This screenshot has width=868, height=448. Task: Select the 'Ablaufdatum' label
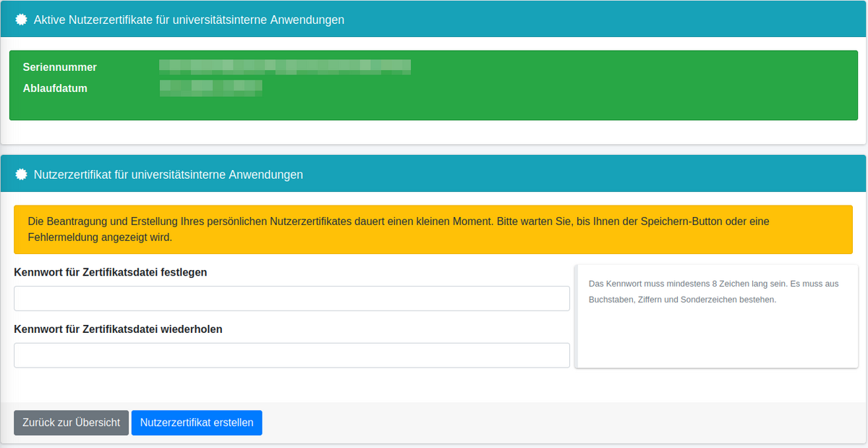pyautogui.click(x=55, y=88)
